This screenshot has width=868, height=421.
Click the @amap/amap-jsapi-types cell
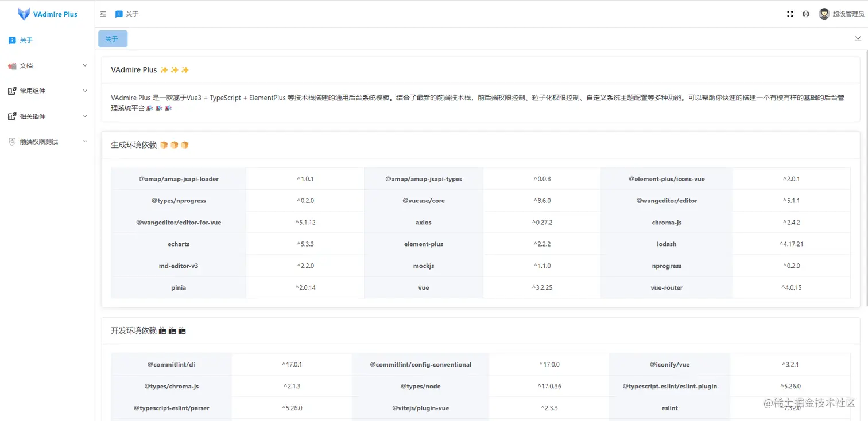click(x=424, y=179)
